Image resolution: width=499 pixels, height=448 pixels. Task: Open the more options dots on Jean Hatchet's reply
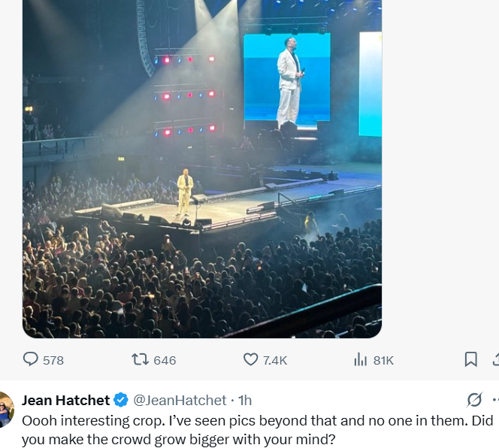pyautogui.click(x=495, y=400)
